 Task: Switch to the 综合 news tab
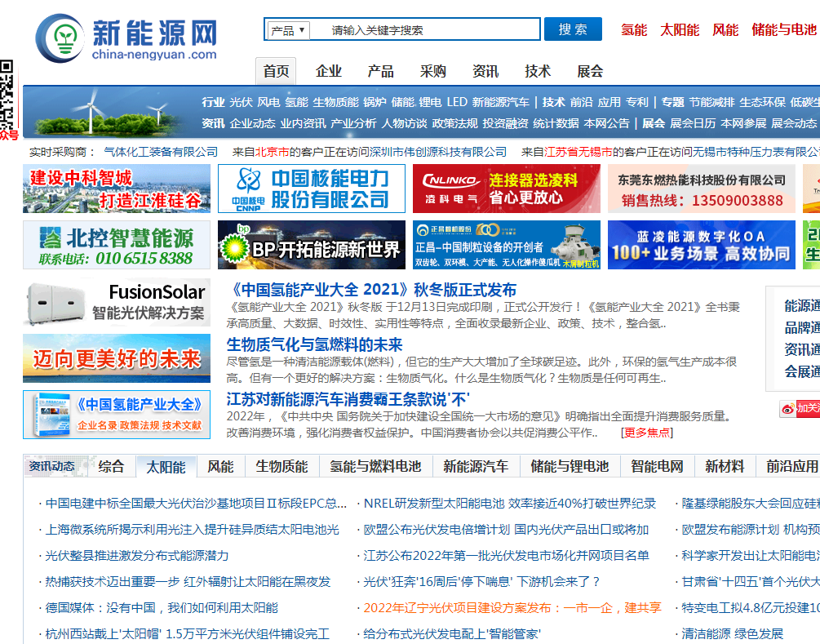(111, 466)
